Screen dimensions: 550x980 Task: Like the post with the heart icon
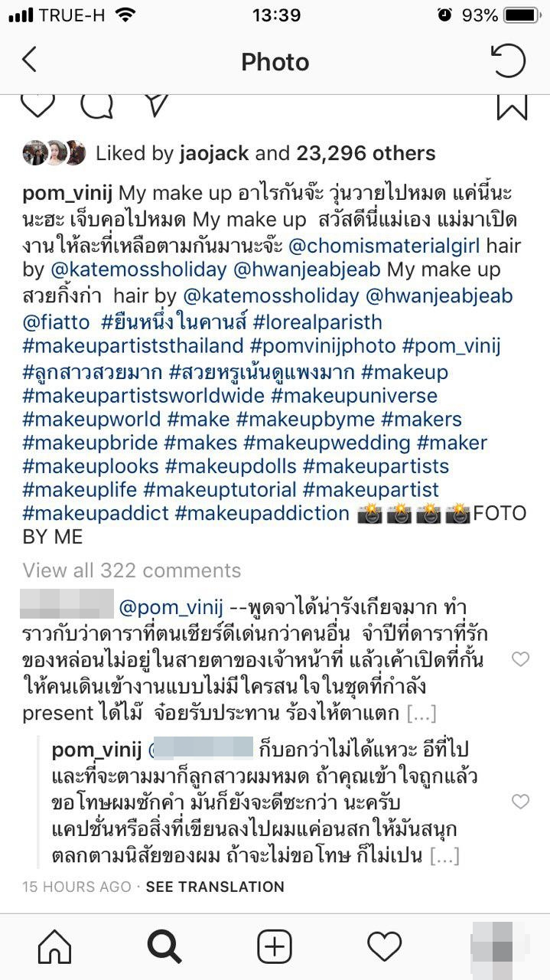pyautogui.click(x=37, y=106)
